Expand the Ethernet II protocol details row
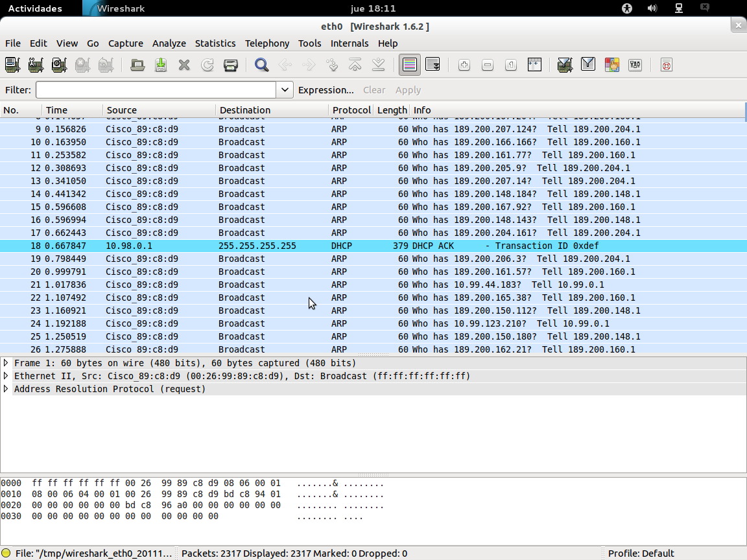 [6, 376]
